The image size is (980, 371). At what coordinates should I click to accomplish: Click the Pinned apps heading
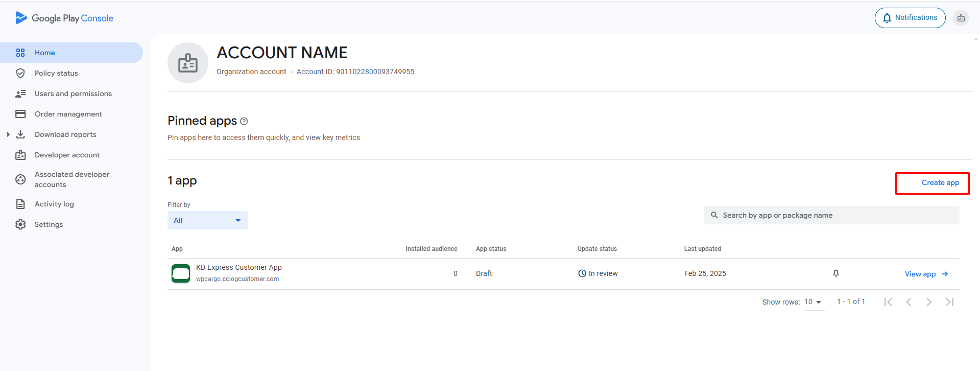(202, 121)
